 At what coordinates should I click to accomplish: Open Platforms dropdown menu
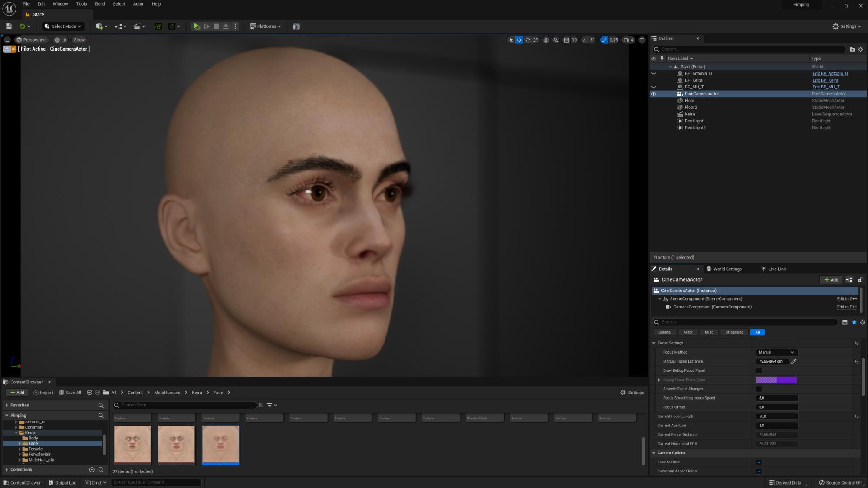click(265, 26)
